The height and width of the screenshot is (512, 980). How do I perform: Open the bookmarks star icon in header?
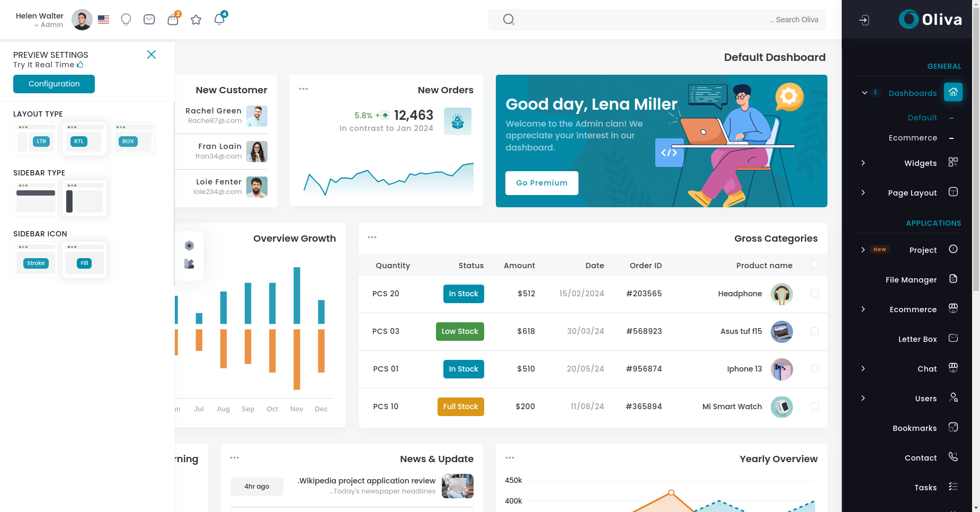point(196,20)
